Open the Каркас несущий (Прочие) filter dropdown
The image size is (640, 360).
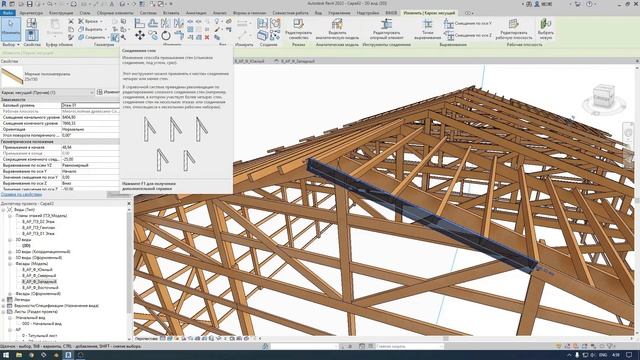[47, 93]
